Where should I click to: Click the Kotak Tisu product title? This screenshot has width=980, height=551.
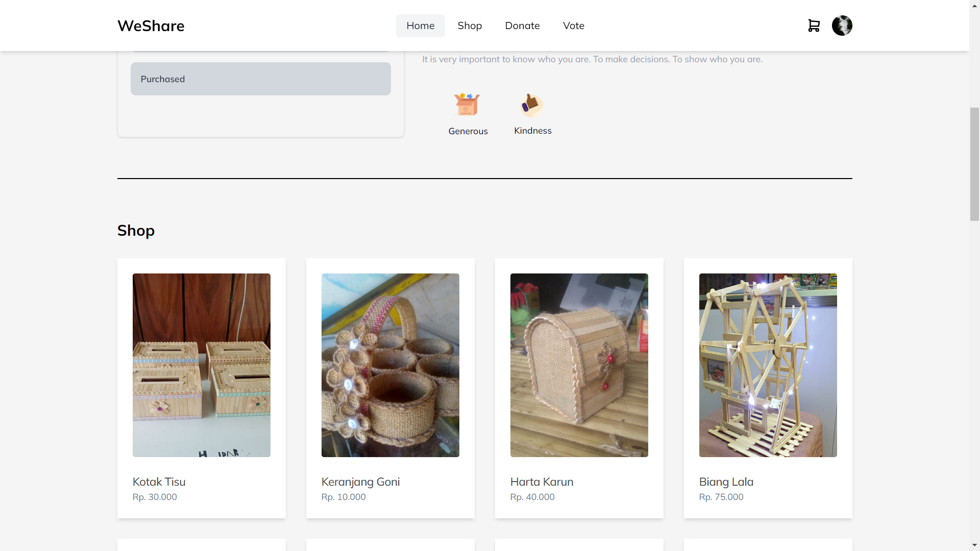click(x=159, y=482)
